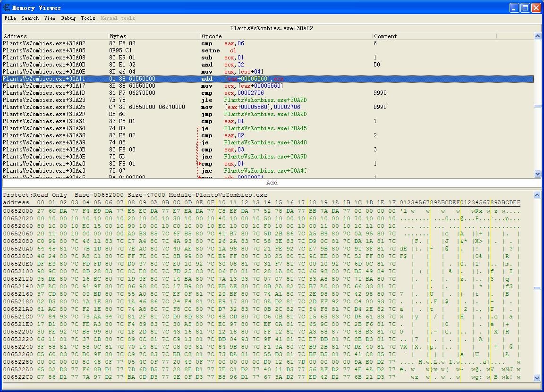Click hex row address 00652000
This screenshot has height=392, width=544.
click(17, 211)
